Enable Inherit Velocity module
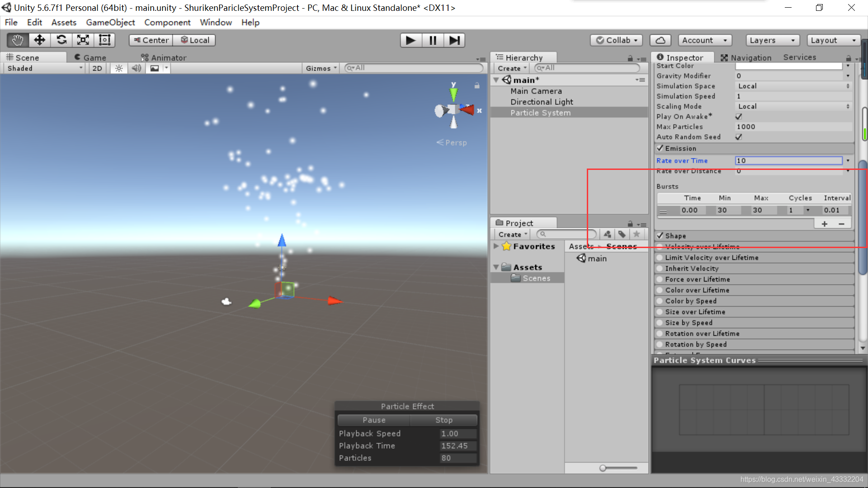The height and width of the screenshot is (488, 868). point(660,268)
